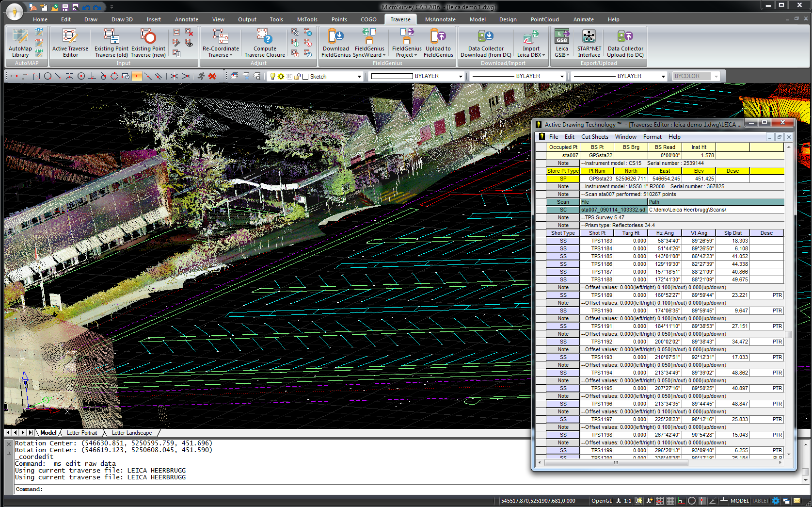The width and height of the screenshot is (812, 507).
Task: Select the Center snap circle icon
Action: tap(81, 76)
